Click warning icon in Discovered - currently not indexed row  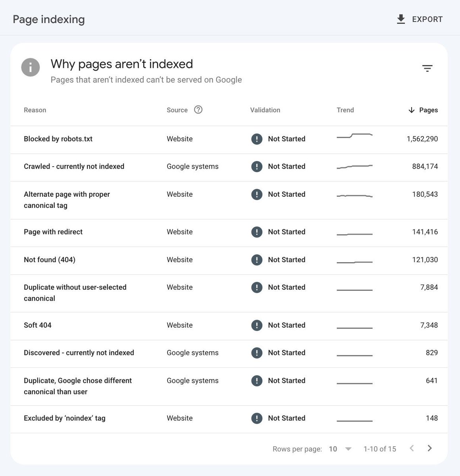(257, 353)
